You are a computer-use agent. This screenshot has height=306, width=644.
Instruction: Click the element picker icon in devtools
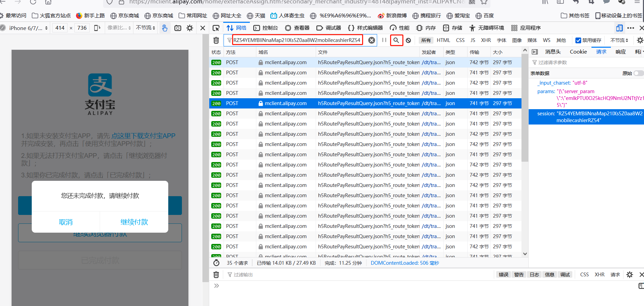[216, 28]
